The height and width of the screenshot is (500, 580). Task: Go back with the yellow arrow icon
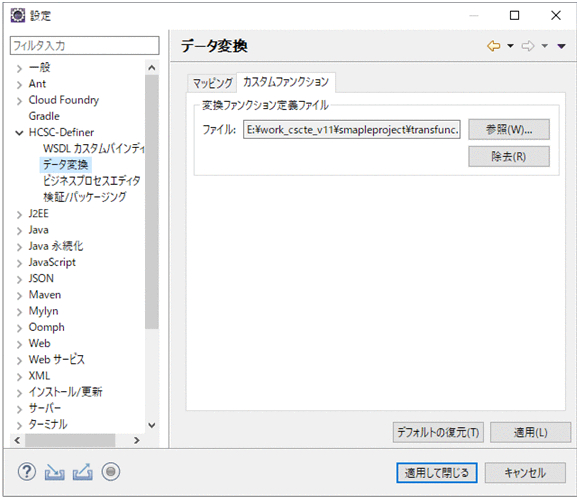point(494,46)
